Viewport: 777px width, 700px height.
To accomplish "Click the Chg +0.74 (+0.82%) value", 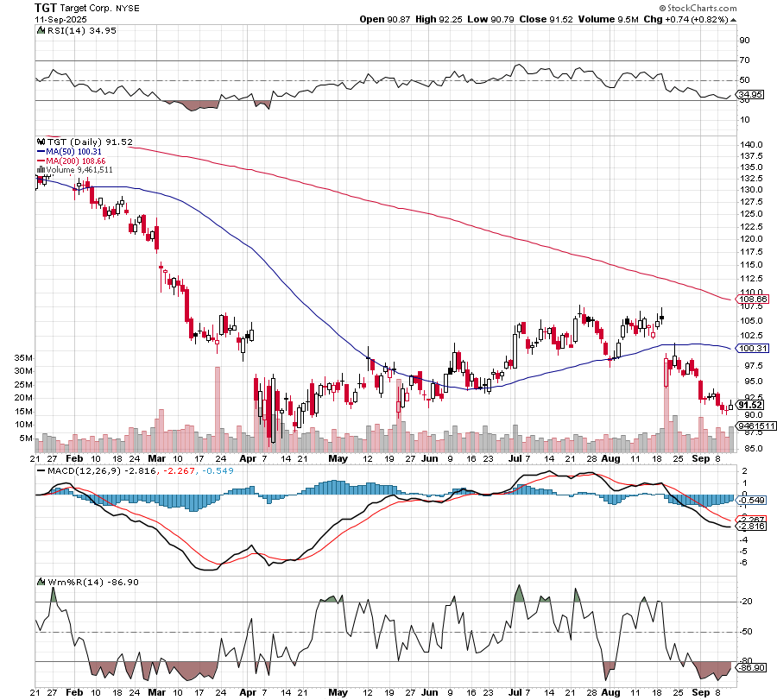I will (685, 19).
